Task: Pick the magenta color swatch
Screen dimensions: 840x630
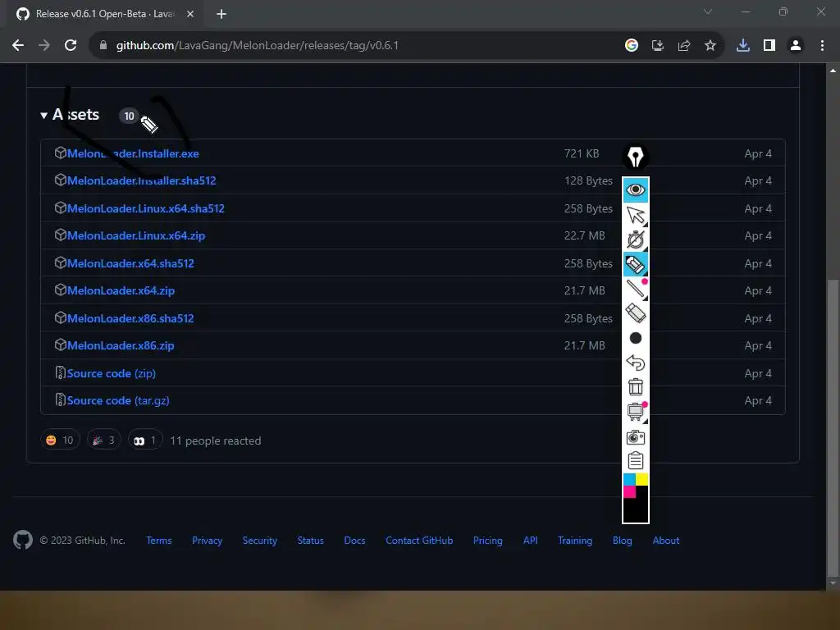Action: [x=629, y=492]
